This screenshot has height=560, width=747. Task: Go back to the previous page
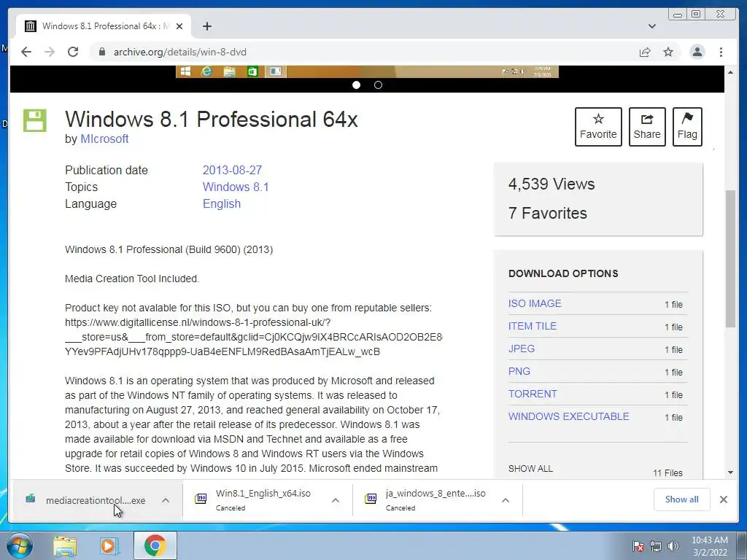[26, 52]
